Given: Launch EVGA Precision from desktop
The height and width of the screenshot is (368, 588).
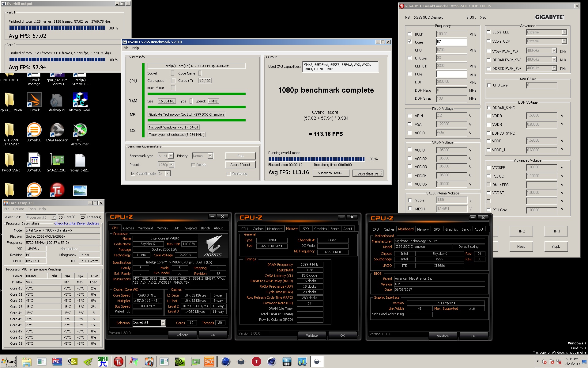Looking at the screenshot, I should point(57,132).
